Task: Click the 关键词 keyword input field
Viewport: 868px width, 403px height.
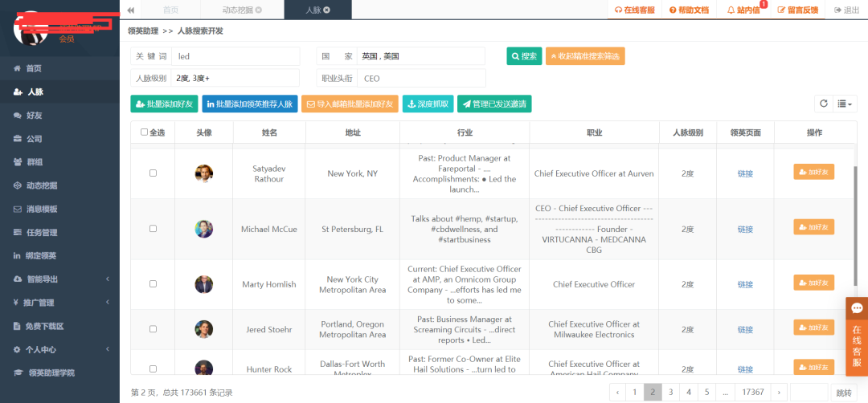Action: coord(235,56)
